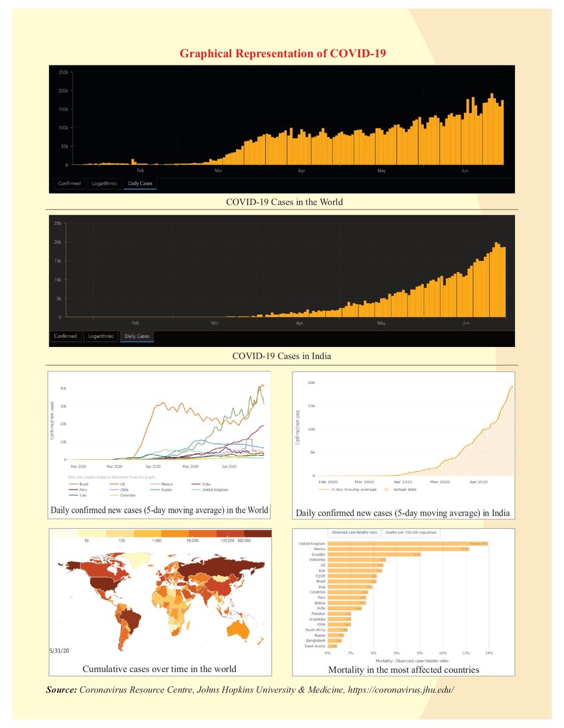The height and width of the screenshot is (728, 564).
Task: Click South Africa label in mortality chart
Action: click(315, 630)
